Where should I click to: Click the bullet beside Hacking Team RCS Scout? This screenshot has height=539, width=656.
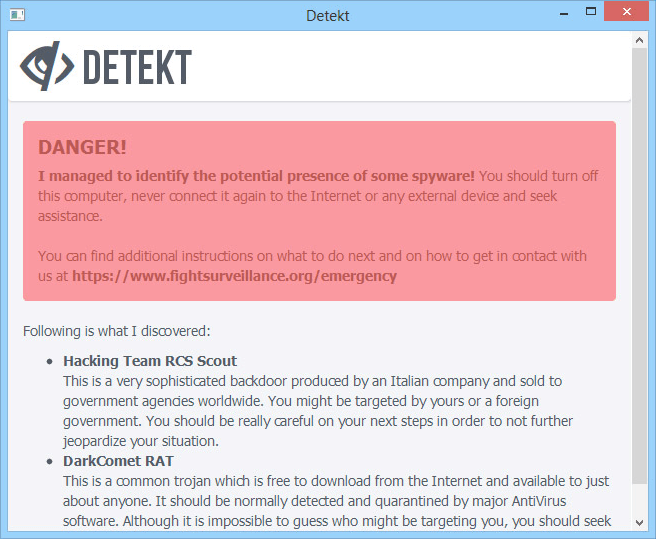pyautogui.click(x=50, y=361)
